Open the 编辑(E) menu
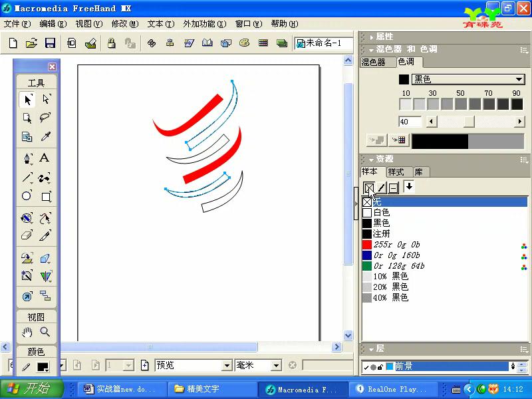 [53, 24]
